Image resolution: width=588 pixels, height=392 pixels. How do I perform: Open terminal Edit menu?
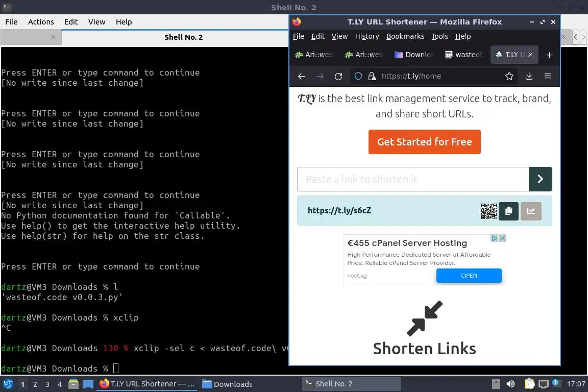click(x=71, y=22)
